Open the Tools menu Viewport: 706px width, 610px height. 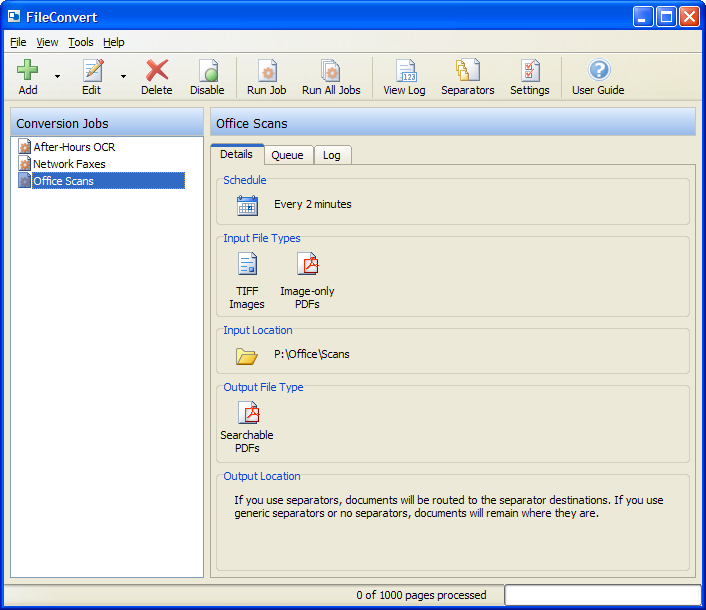click(x=81, y=42)
